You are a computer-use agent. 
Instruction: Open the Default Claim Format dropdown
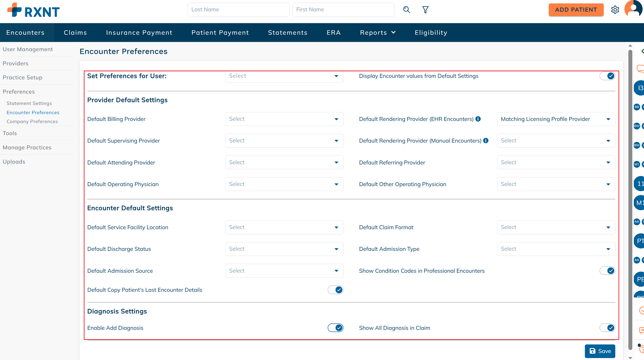(556, 227)
